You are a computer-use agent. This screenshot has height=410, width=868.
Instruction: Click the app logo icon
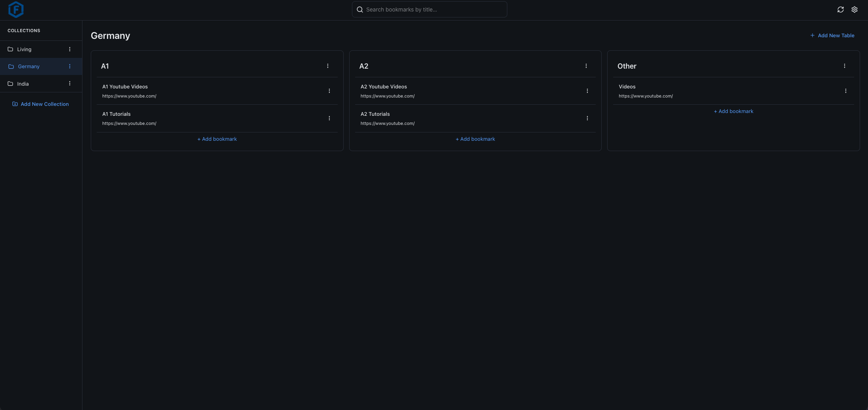tap(16, 10)
